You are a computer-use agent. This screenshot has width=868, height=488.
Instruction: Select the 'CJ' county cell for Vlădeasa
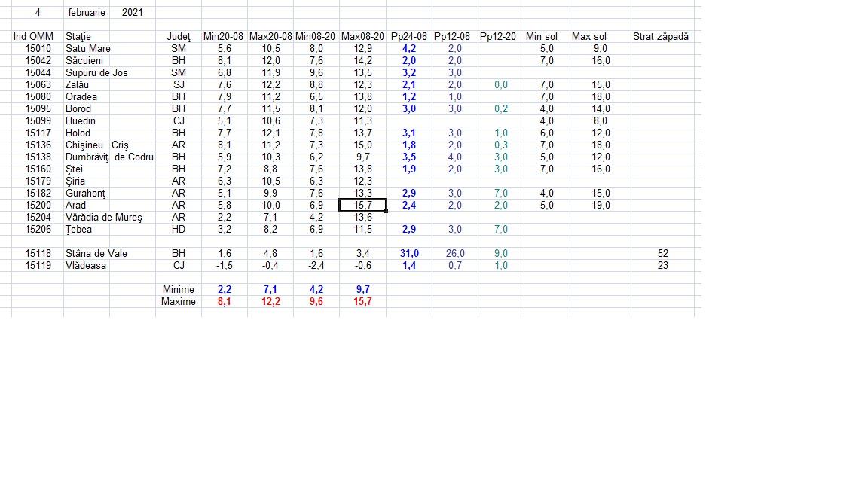point(179,266)
